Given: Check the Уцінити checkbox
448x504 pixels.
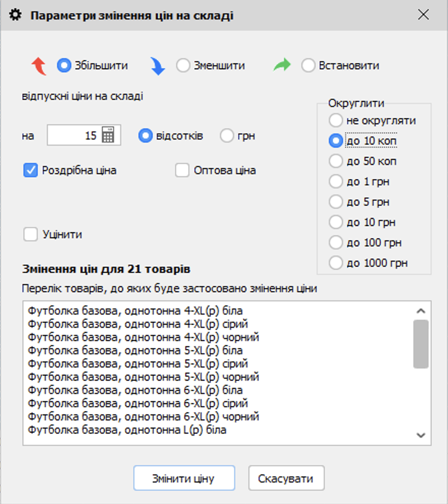Looking at the screenshot, I should (x=30, y=234).
